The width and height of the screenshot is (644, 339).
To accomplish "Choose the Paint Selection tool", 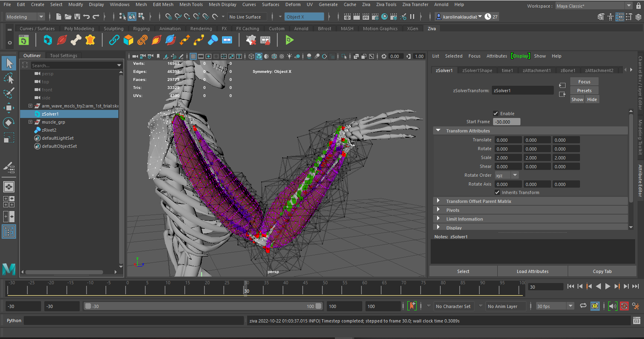I will pyautogui.click(x=9, y=93).
